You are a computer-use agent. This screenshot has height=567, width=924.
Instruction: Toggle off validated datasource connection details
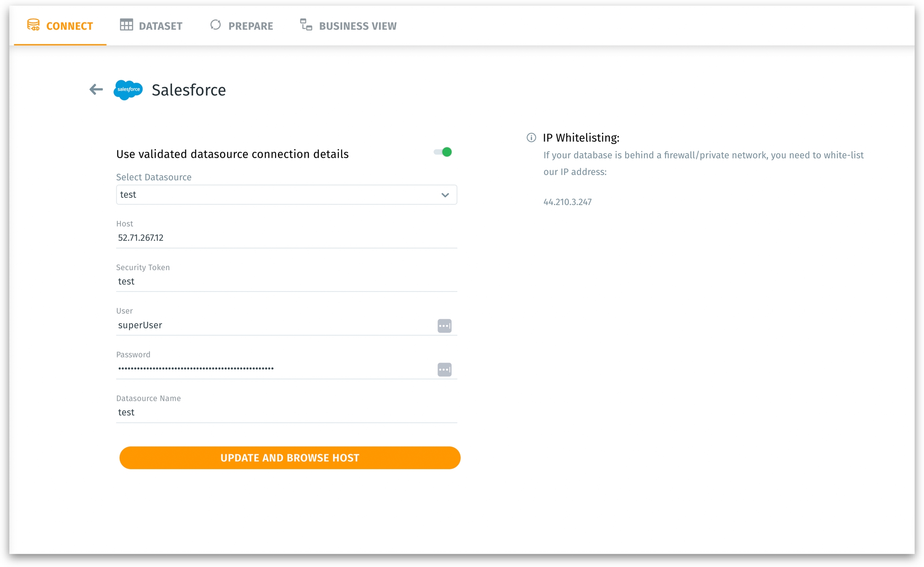[443, 152]
